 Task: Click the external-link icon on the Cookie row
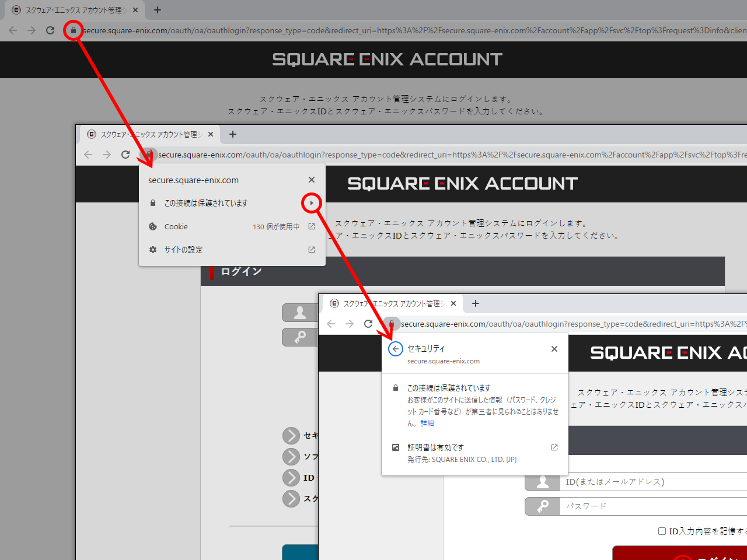(x=312, y=226)
